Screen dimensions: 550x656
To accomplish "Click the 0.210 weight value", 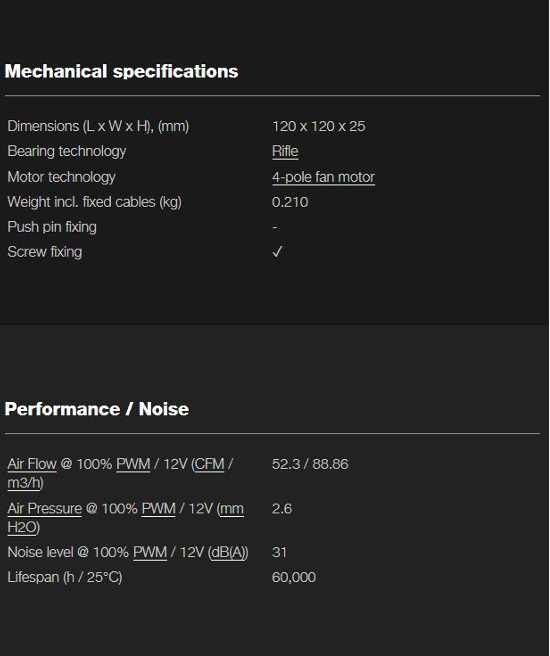I will [290, 202].
